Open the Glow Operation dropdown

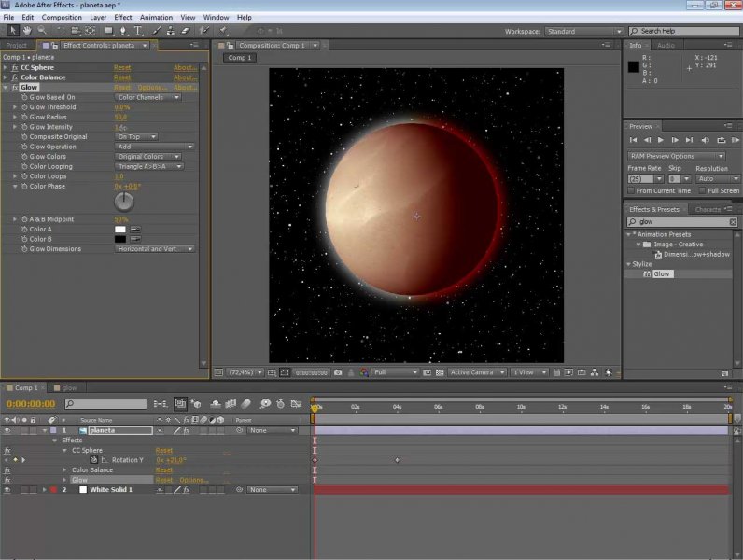(155, 147)
